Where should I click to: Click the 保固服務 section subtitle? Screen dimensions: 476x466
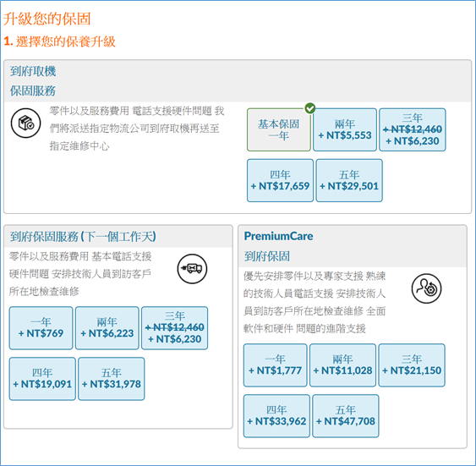[33, 90]
